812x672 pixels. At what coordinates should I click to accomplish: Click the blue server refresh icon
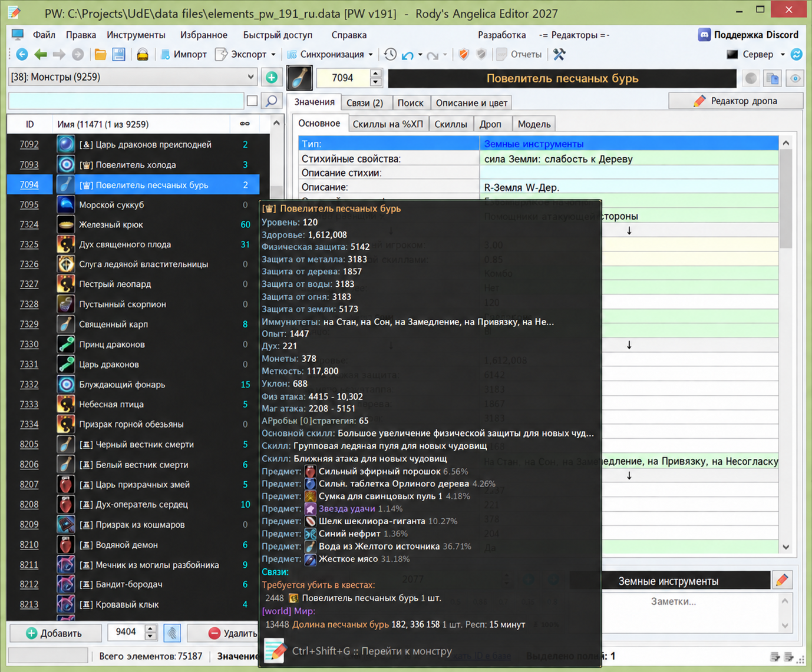tap(797, 55)
